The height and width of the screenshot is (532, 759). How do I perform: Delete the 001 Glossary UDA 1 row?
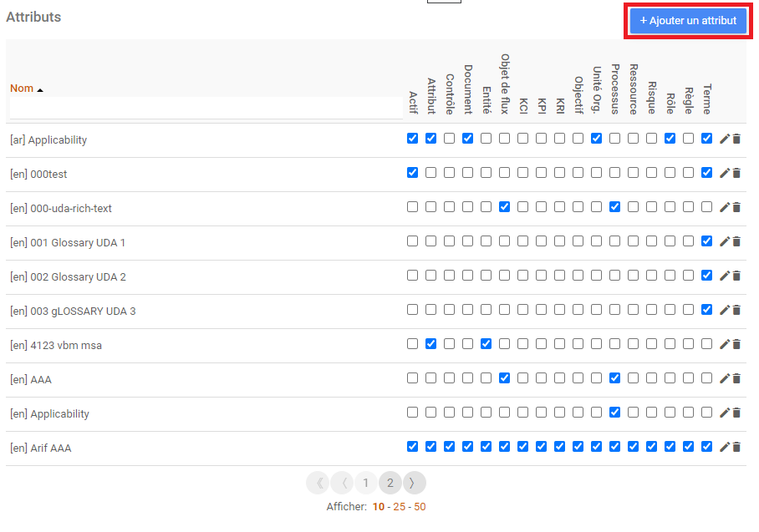pyautogui.click(x=736, y=241)
